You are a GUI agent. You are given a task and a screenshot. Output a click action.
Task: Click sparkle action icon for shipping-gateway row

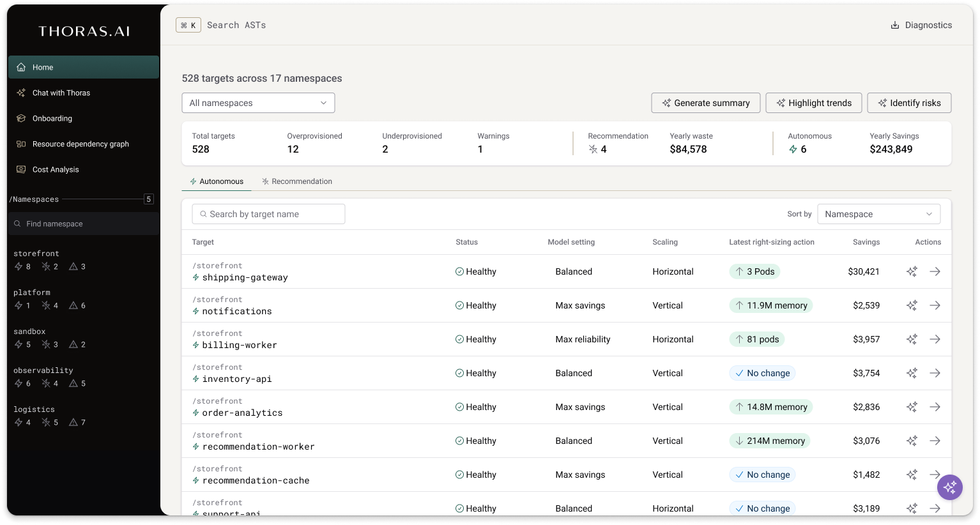pos(912,271)
